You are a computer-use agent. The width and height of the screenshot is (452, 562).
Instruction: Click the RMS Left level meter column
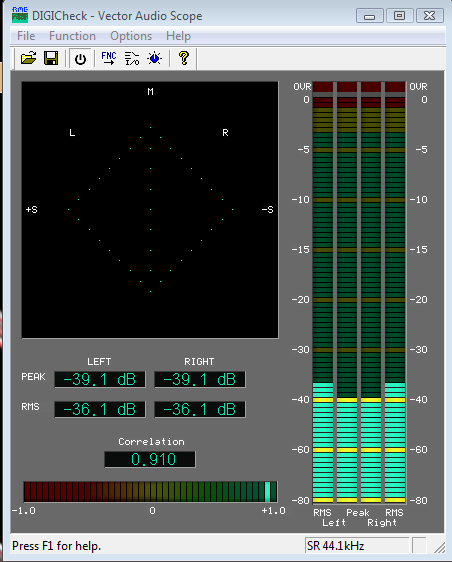click(x=323, y=292)
